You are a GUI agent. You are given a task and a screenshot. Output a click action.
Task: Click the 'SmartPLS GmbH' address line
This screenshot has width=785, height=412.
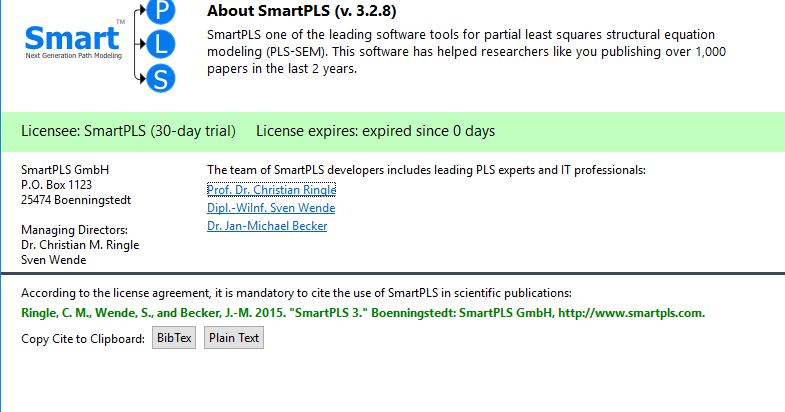(65, 170)
